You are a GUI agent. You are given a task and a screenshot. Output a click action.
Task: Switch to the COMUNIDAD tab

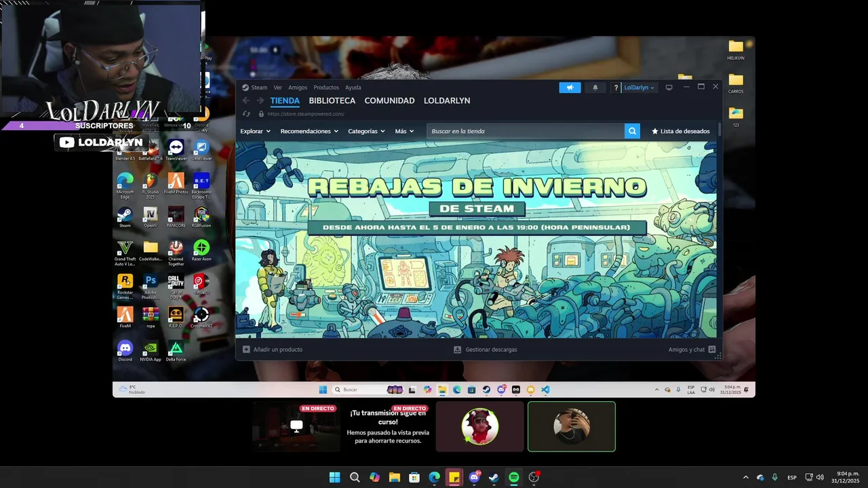389,100
